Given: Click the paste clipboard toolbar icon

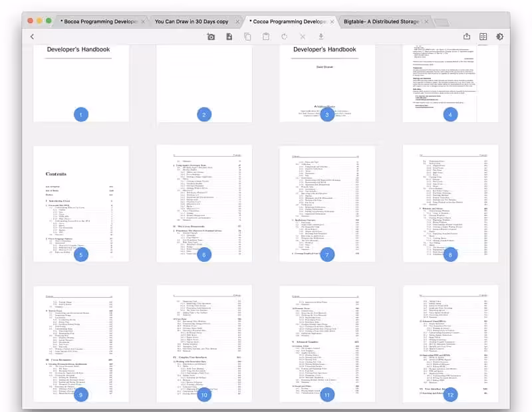Looking at the screenshot, I should pos(266,37).
